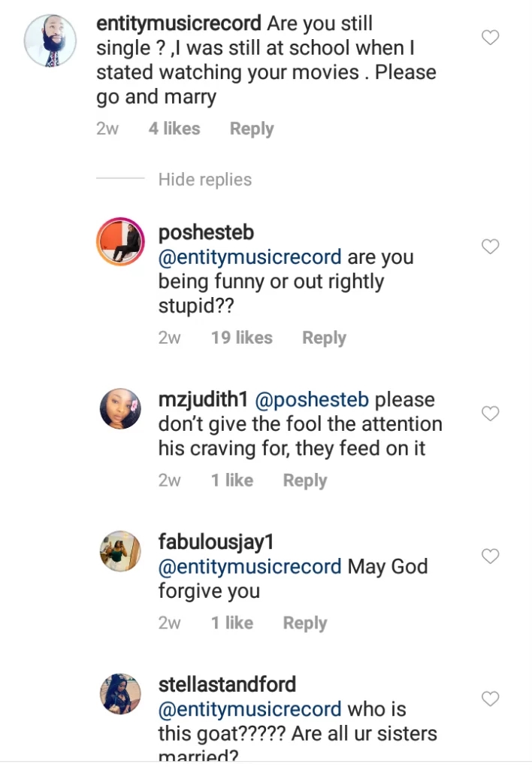Open entitymusicrecord's profile picture
Image resolution: width=532 pixels, height=770 pixels.
click(49, 39)
